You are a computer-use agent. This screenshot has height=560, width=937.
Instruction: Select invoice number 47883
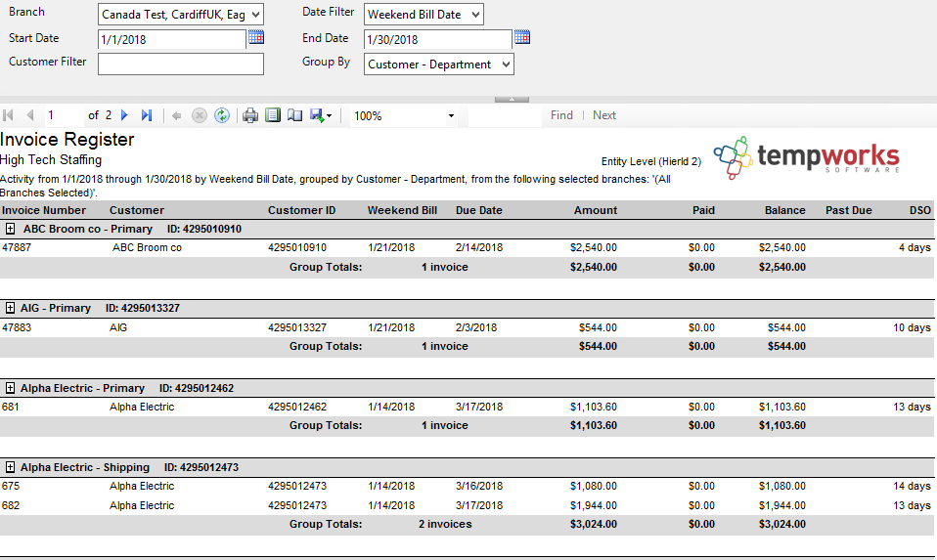[17, 327]
